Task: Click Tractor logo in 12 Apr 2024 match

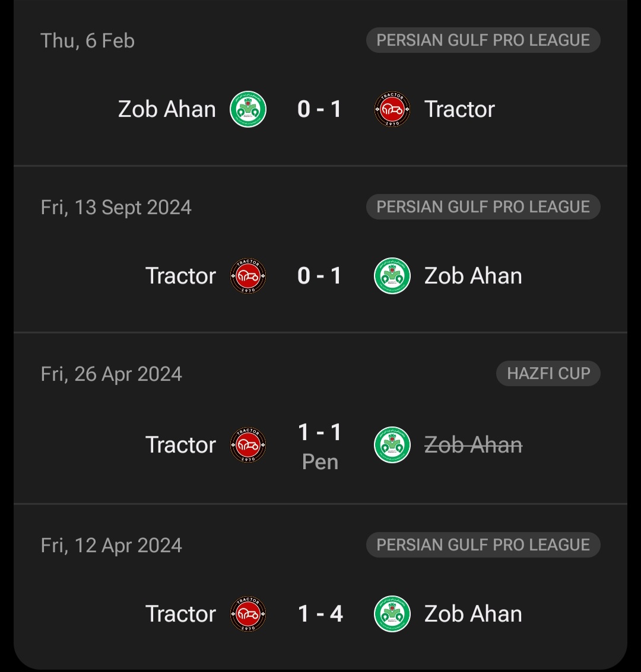Action: pos(248,614)
